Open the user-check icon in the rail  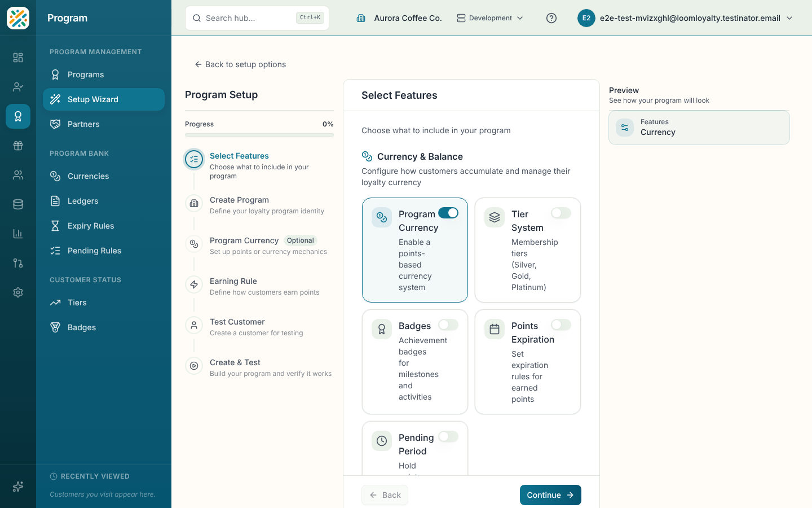coord(18,87)
